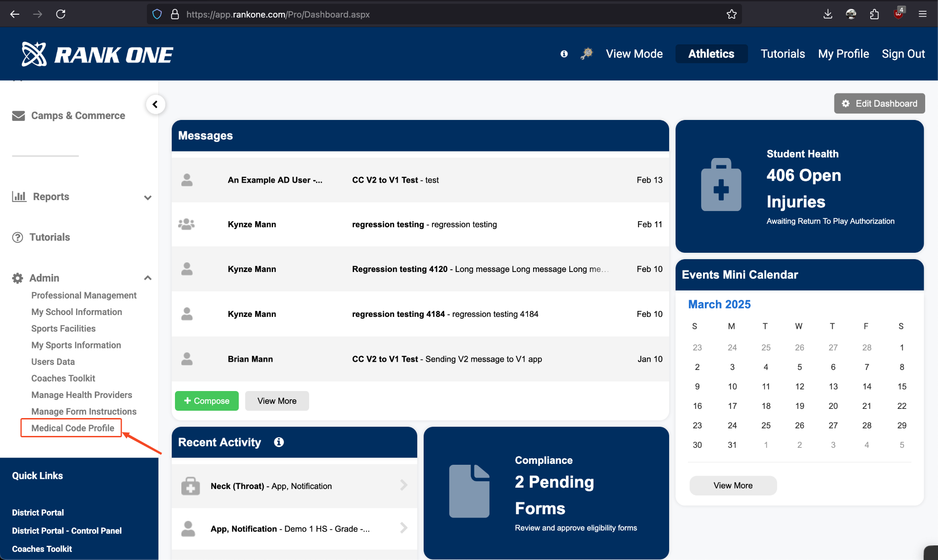Click View More under the mini calendar

[x=733, y=485]
